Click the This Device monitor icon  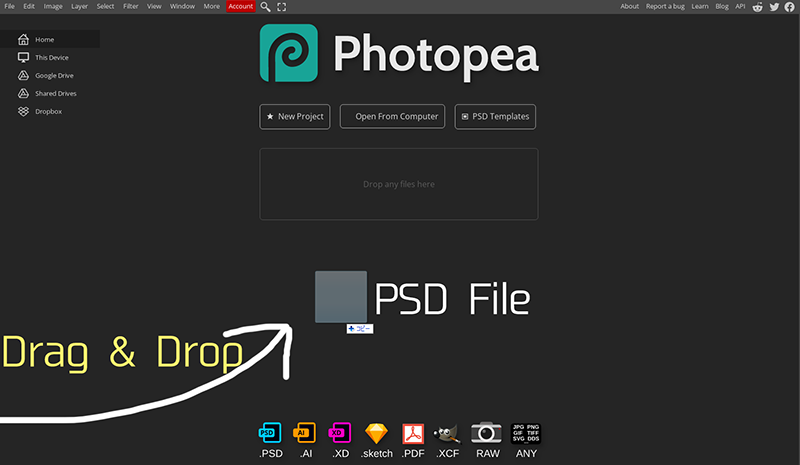23,57
